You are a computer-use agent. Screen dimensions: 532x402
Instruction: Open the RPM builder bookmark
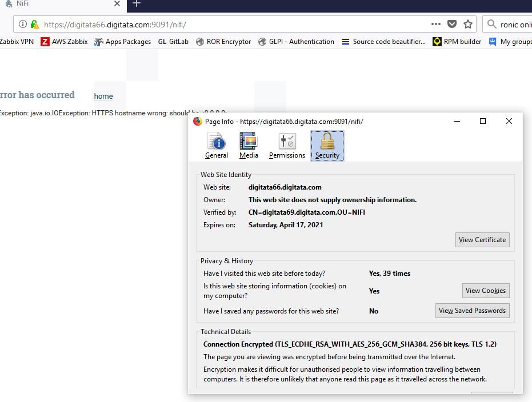(457, 42)
